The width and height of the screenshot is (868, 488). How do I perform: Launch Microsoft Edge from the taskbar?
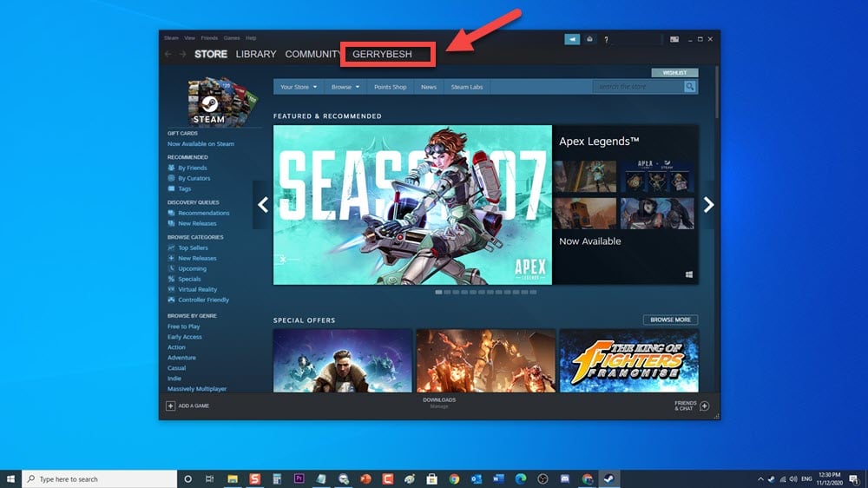coord(520,479)
